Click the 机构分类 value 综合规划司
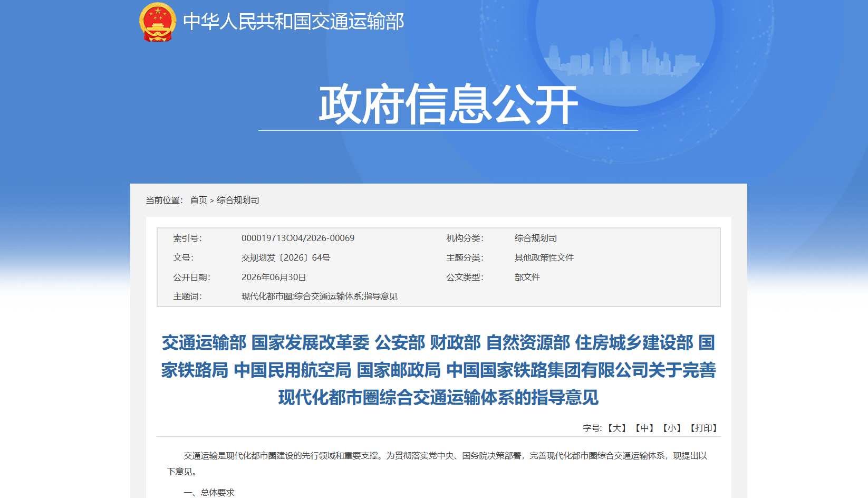The image size is (868, 498). tap(536, 238)
